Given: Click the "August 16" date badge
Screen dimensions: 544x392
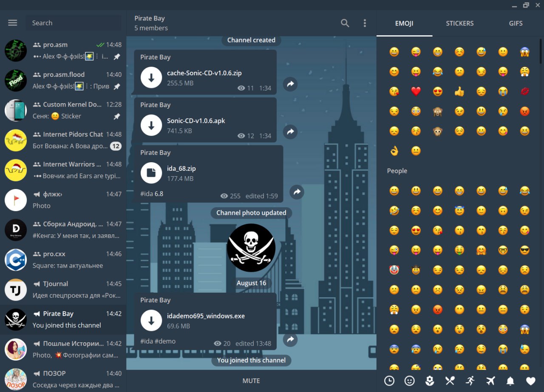Looking at the screenshot, I should [x=251, y=283].
